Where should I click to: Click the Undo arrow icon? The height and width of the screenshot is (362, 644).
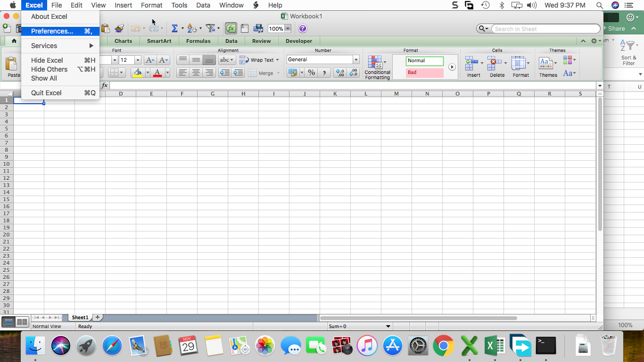coord(135,29)
